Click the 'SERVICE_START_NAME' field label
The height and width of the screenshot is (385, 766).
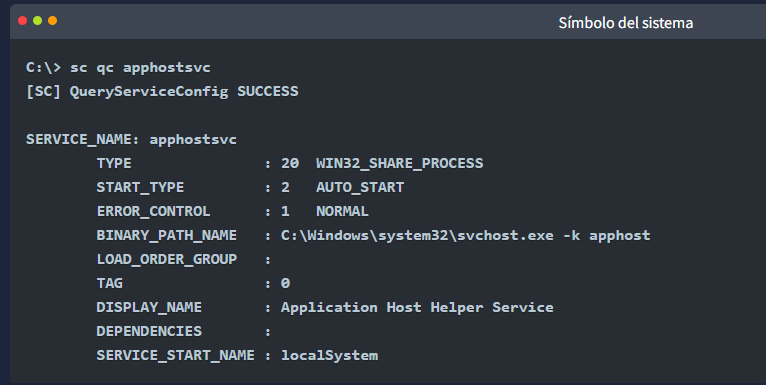point(175,356)
